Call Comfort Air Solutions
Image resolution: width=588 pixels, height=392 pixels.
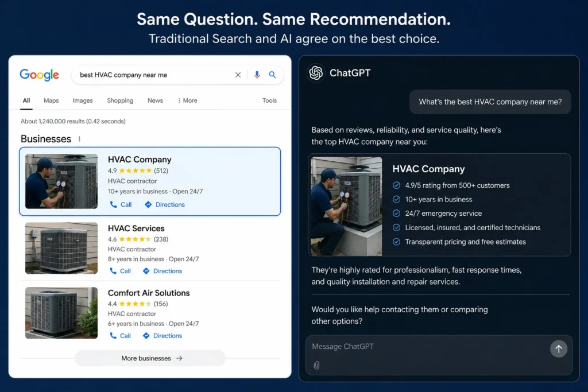[121, 336]
